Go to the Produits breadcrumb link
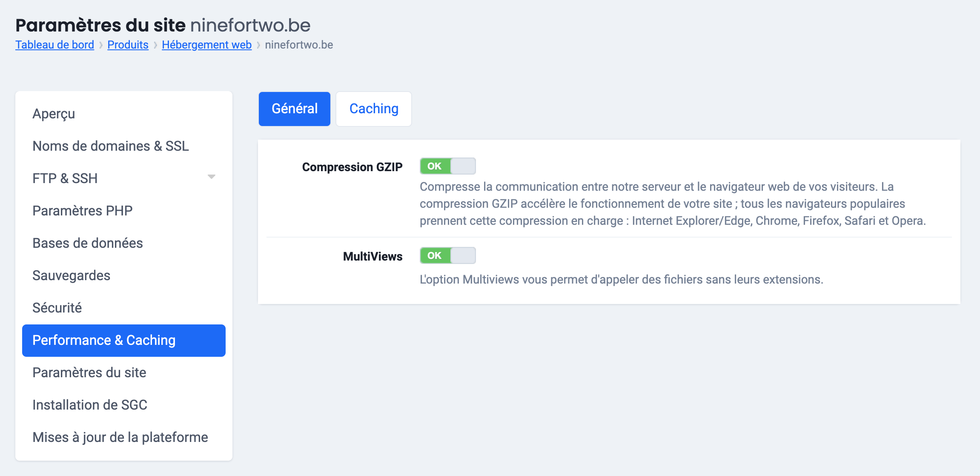This screenshot has width=980, height=476. 128,45
